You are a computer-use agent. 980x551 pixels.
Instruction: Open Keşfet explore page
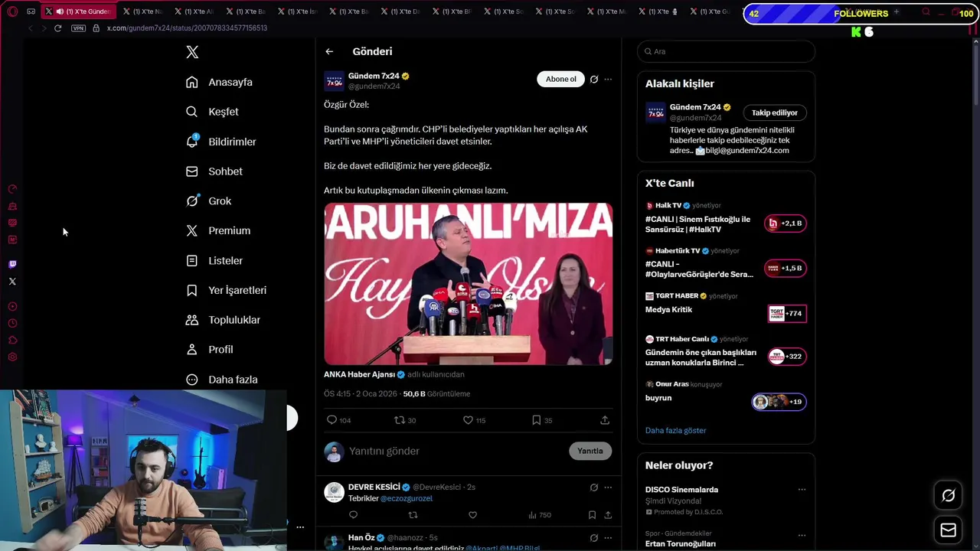[x=212, y=112]
